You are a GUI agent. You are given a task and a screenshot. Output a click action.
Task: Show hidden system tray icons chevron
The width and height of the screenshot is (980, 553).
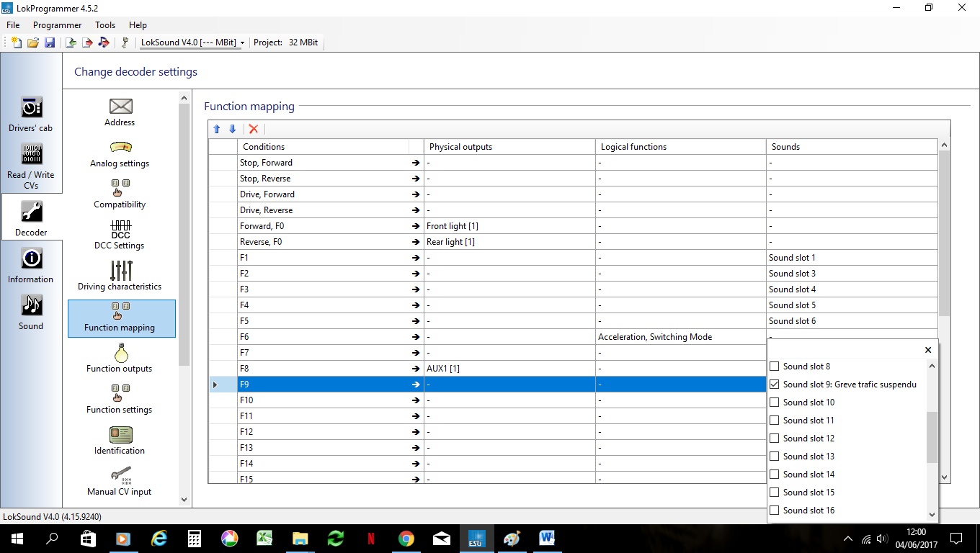click(x=847, y=539)
